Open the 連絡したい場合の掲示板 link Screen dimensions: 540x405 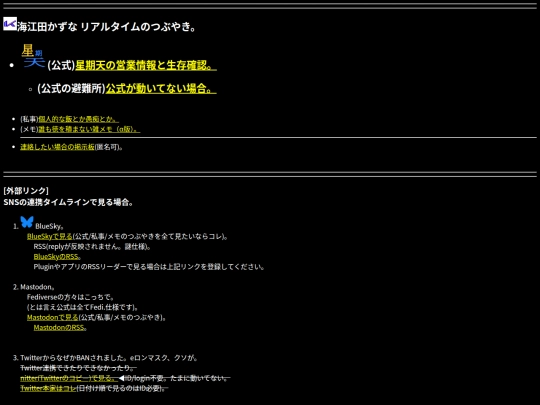click(x=57, y=147)
